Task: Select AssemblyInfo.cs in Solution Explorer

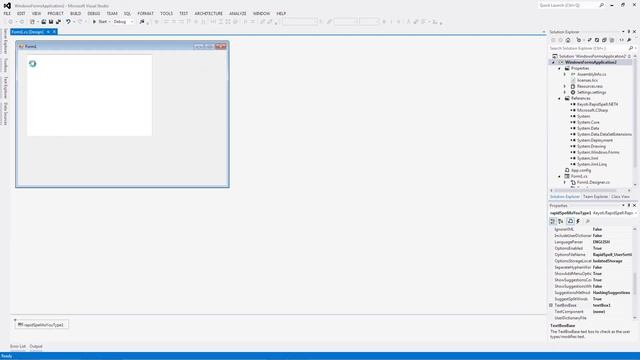Action: (x=591, y=74)
